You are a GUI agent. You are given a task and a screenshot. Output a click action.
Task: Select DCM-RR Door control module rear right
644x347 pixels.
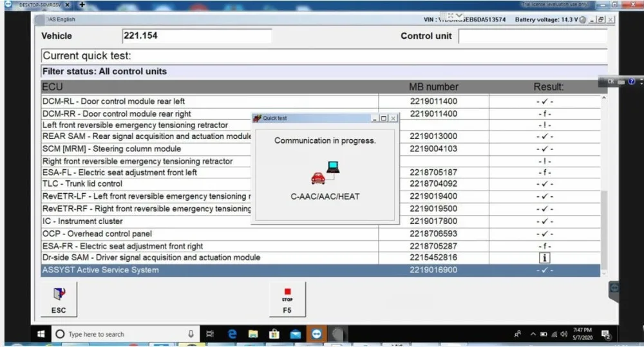point(117,114)
